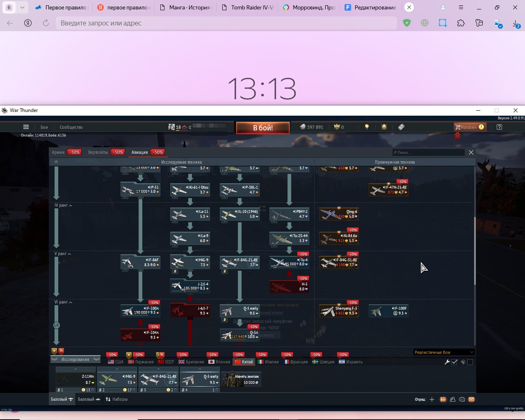Open the Реалистичные бои game mode dropdown
Screen dimensions: 525x420
tap(444, 352)
